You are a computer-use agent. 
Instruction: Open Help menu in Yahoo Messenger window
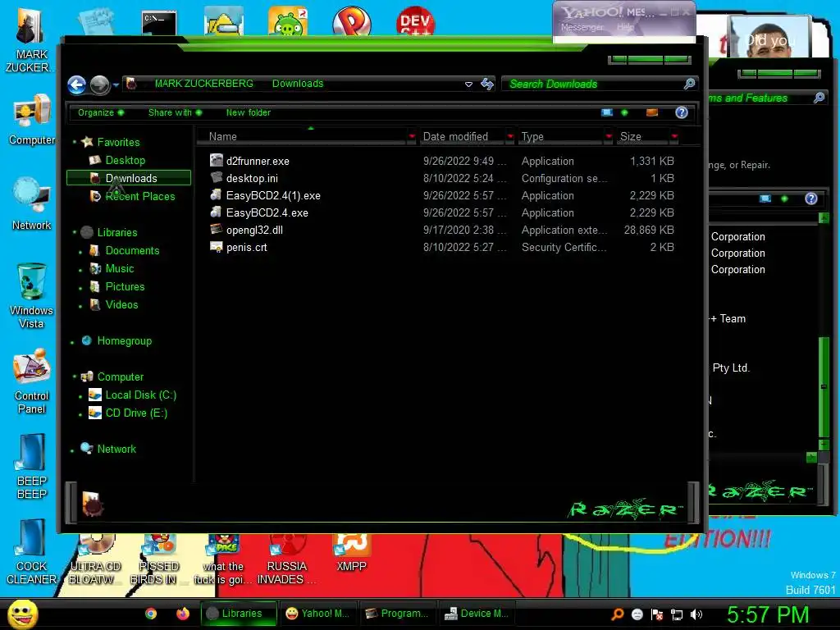click(x=625, y=27)
